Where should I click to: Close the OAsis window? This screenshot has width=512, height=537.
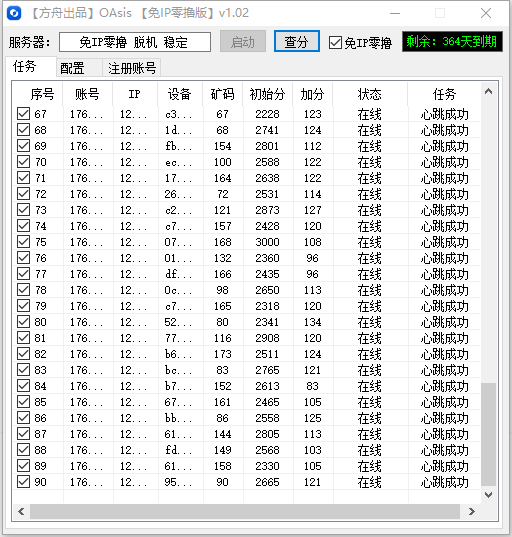486,13
